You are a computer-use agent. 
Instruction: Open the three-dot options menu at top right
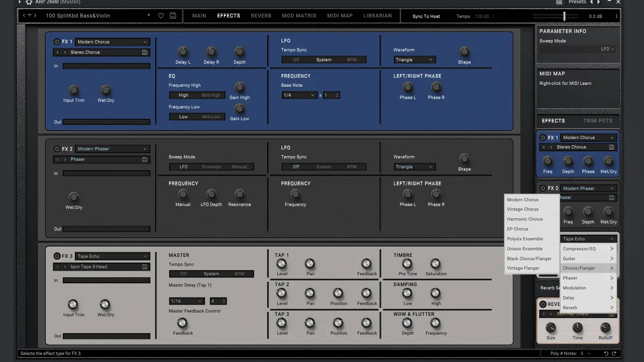[616, 16]
